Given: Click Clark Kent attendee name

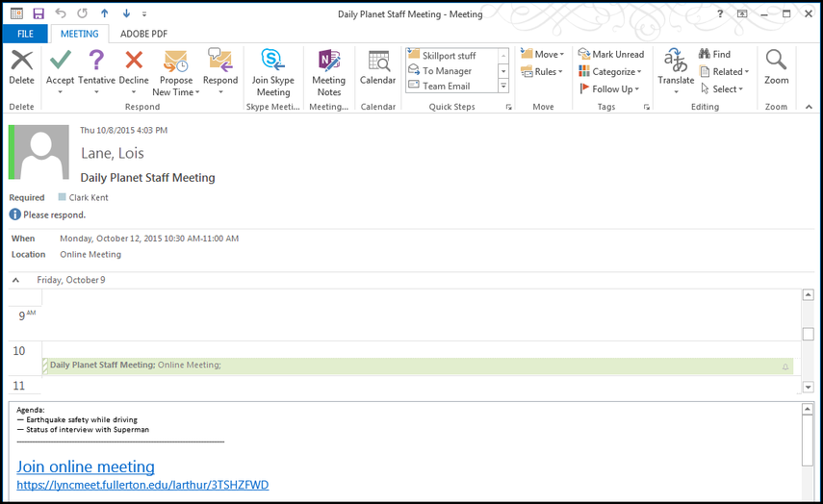Looking at the screenshot, I should (89, 197).
